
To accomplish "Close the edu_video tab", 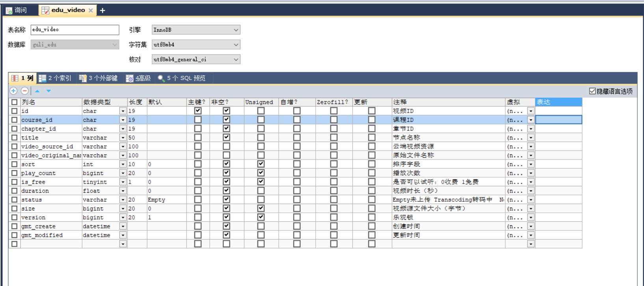I will [91, 10].
